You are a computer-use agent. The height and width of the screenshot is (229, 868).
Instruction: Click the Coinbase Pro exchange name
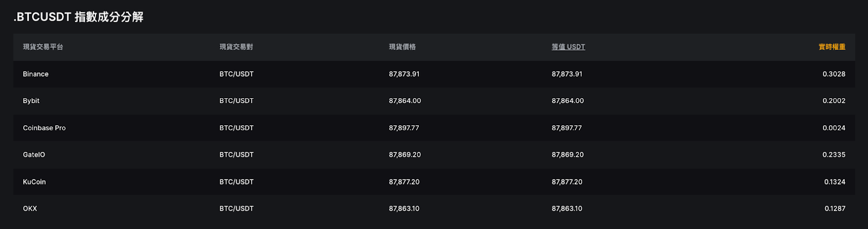click(x=44, y=128)
